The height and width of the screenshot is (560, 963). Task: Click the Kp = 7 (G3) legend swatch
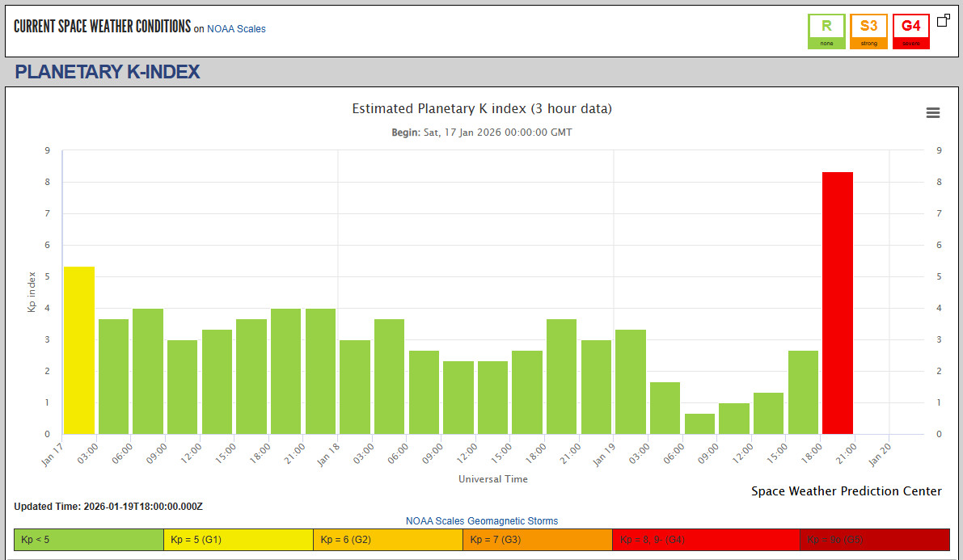[x=536, y=539]
